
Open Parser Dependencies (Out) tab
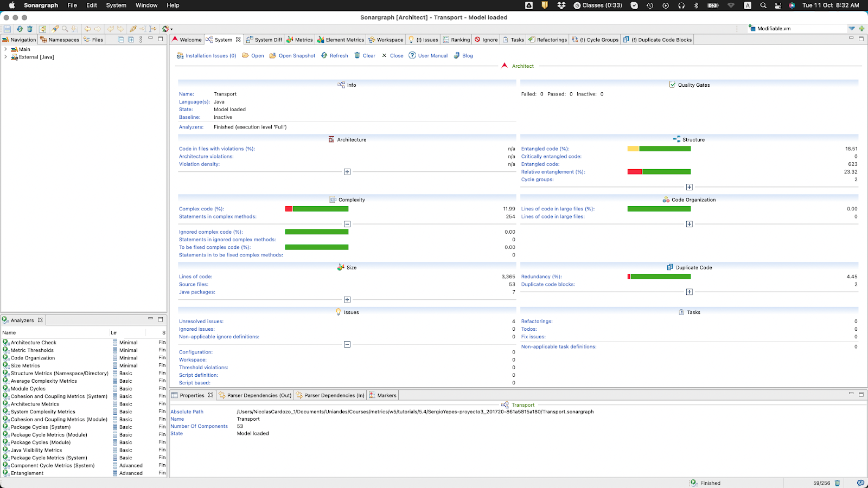[255, 395]
